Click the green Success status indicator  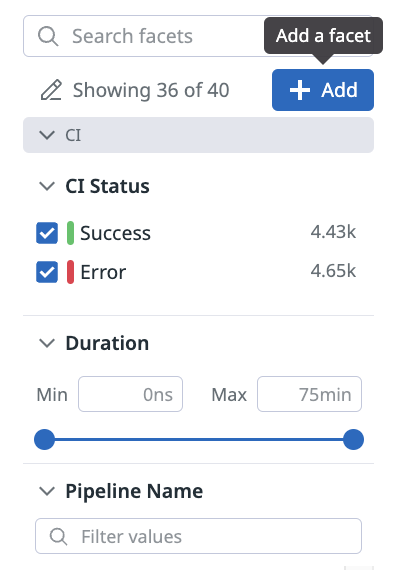point(71,233)
